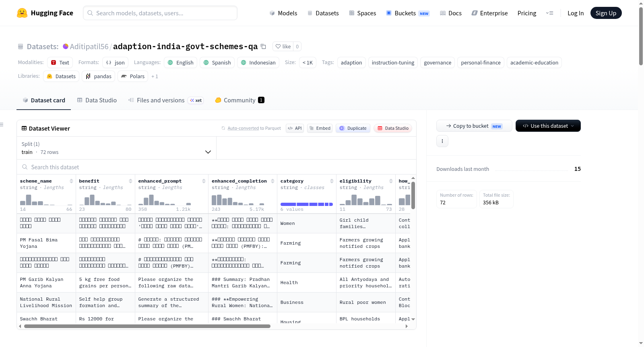The width and height of the screenshot is (644, 347).
Task: Open the three-dot more options button
Action: point(442,141)
